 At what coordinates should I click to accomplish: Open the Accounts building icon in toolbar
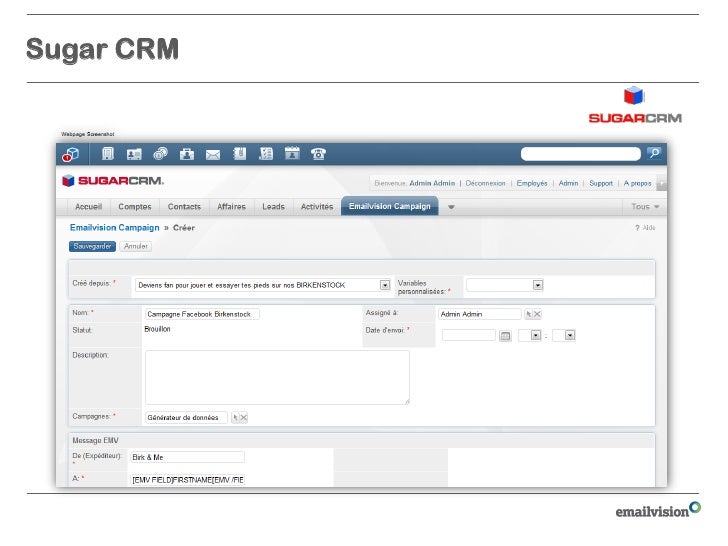(108, 153)
